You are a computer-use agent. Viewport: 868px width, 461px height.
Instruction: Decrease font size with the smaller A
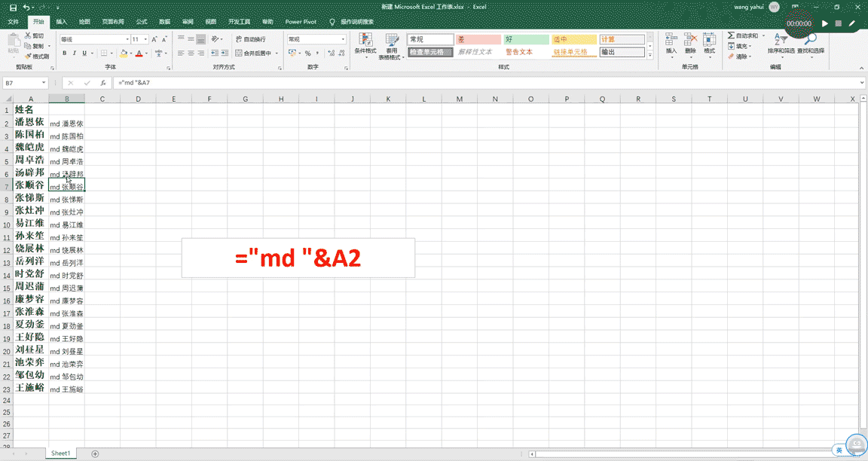coord(164,39)
